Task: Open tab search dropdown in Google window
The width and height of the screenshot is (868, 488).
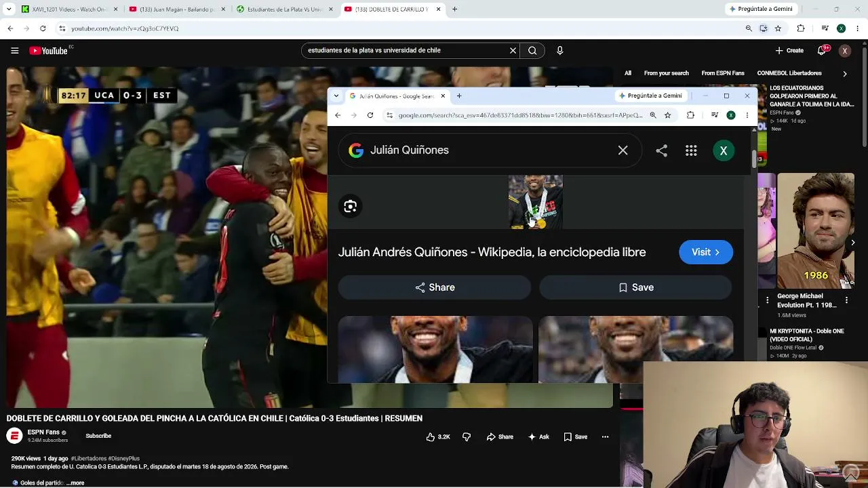Action: pyautogui.click(x=336, y=96)
